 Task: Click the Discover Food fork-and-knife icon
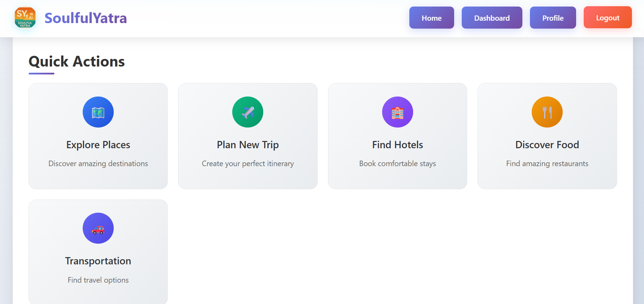point(547,112)
